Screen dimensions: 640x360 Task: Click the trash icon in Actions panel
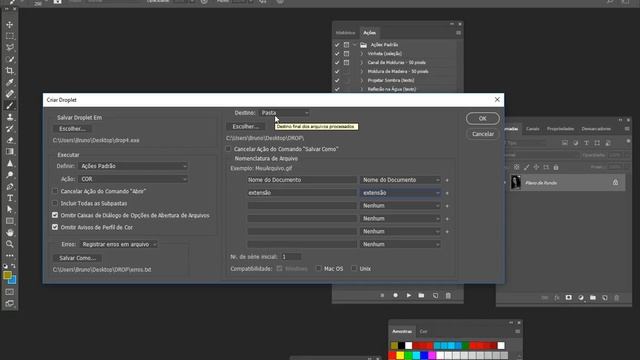click(448, 295)
